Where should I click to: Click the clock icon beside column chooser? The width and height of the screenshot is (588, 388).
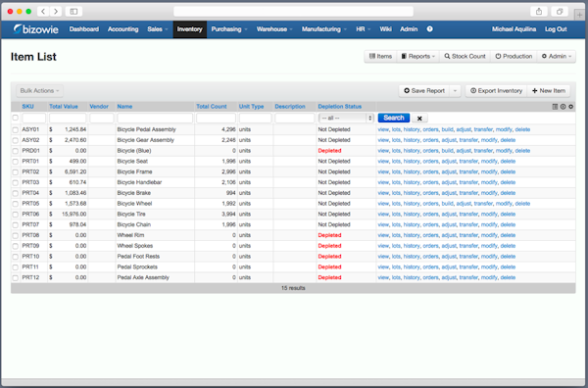tap(563, 107)
